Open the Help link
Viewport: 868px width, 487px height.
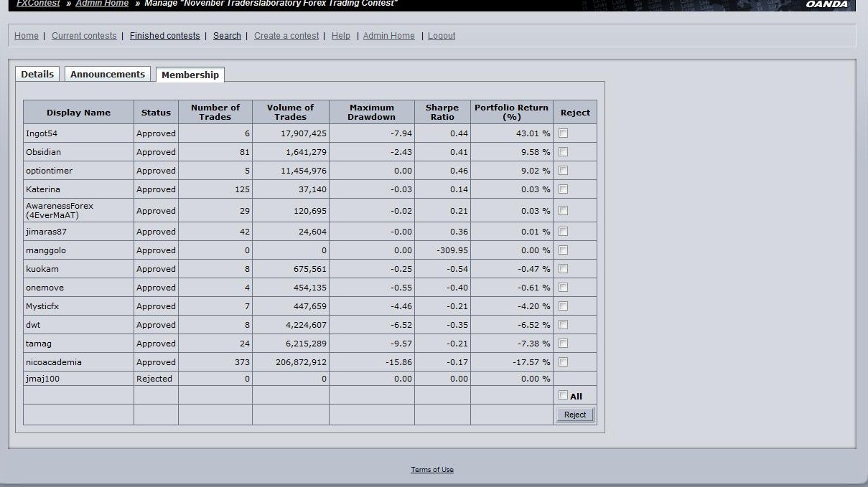pyautogui.click(x=341, y=36)
